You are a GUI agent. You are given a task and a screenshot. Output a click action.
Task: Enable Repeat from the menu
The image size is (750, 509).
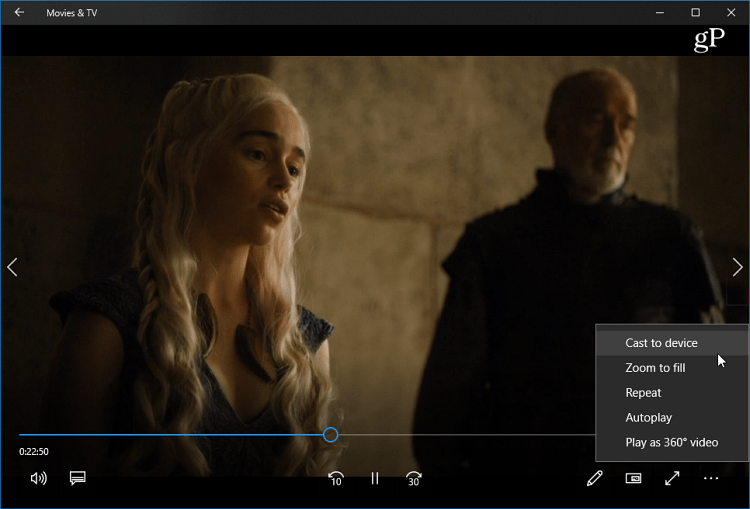(x=672, y=393)
